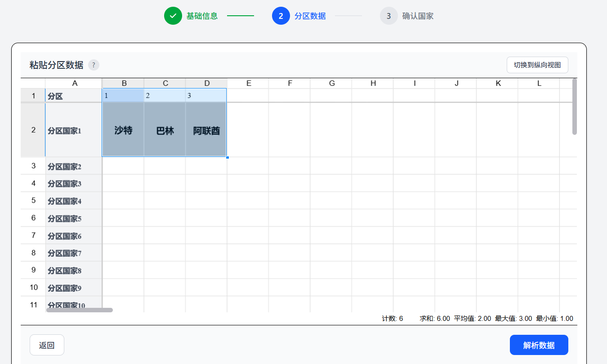Switch view with 切换到纵向视图 button
The width and height of the screenshot is (607, 364).
pos(537,65)
